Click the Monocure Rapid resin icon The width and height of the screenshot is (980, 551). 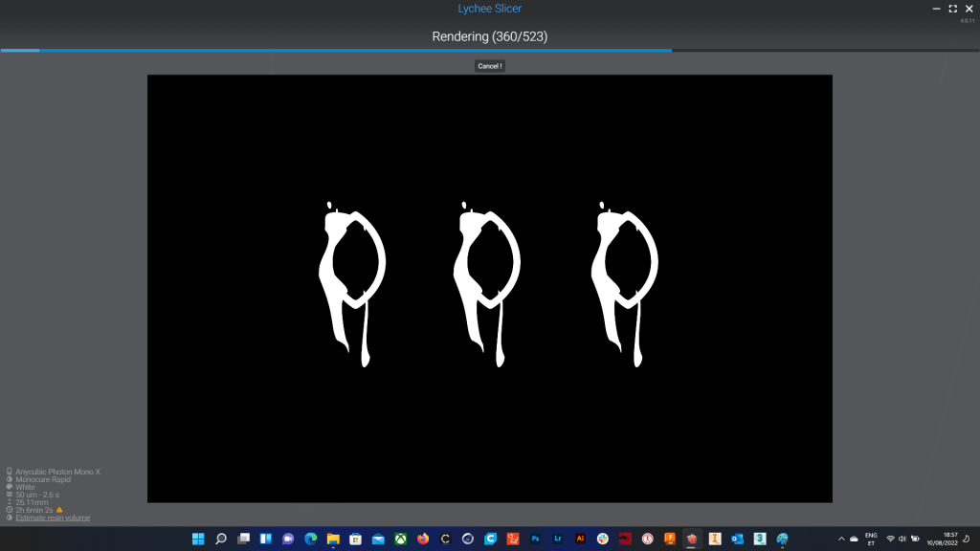point(10,479)
